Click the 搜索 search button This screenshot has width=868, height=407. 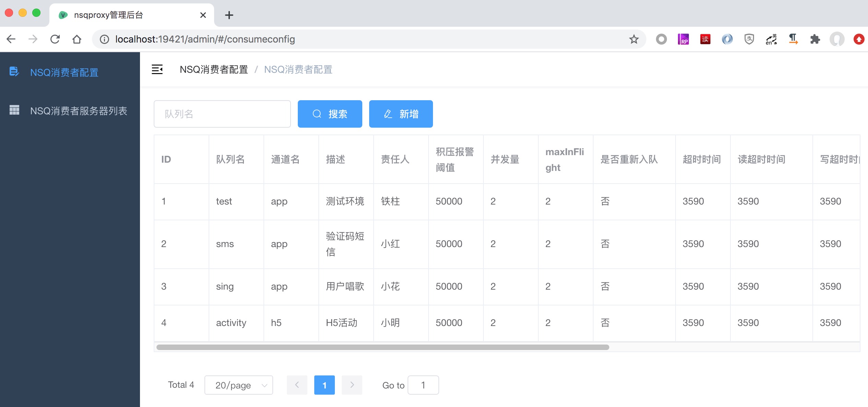click(x=330, y=114)
